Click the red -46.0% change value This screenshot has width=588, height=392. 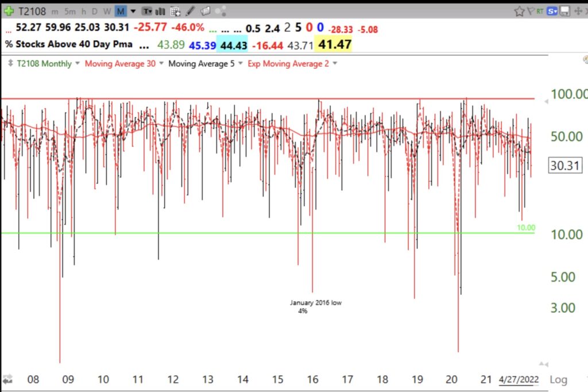tap(188, 28)
